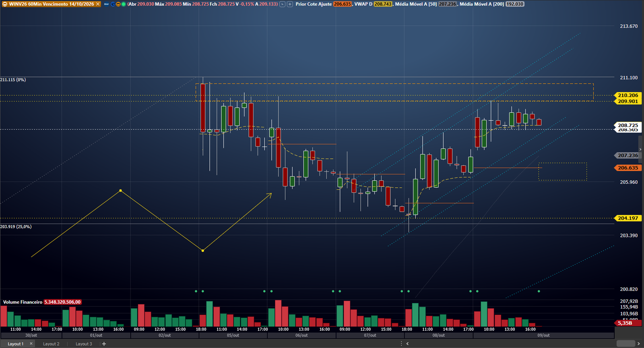Screen dimensions: 644x348
Task: Click the asset icon beside WINV26 title
Action: (x=5, y=4)
